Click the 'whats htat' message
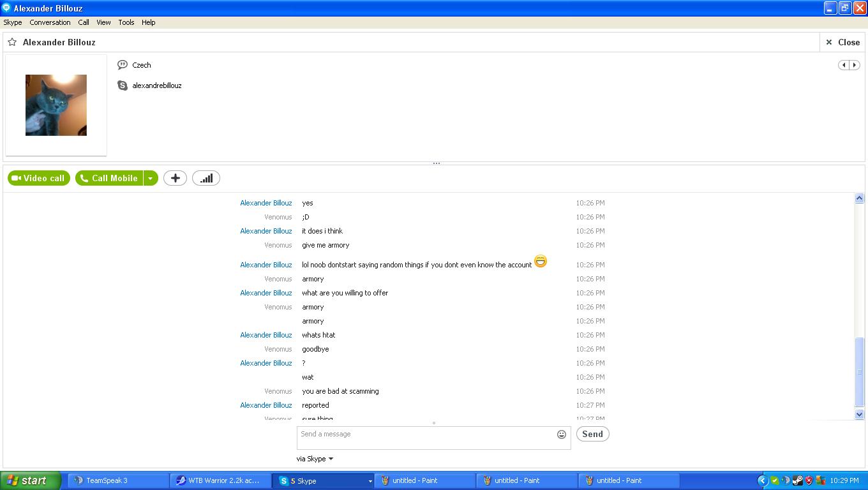This screenshot has height=490, width=868. (x=318, y=335)
